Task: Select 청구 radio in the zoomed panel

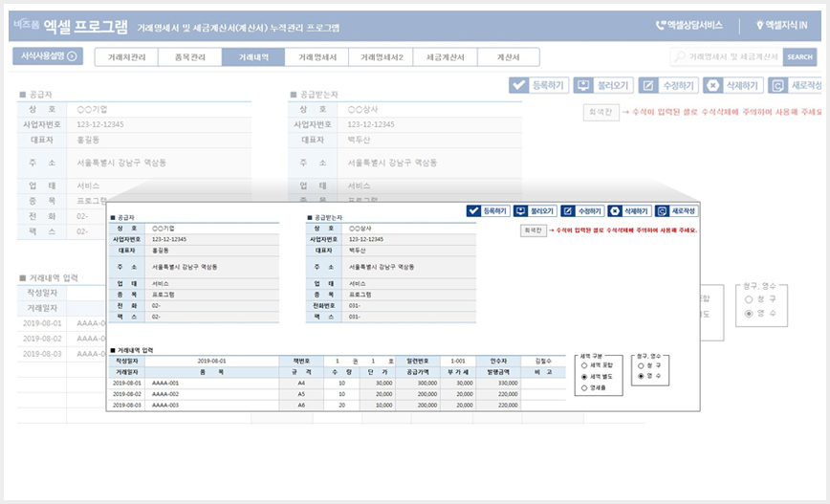Action: [641, 366]
